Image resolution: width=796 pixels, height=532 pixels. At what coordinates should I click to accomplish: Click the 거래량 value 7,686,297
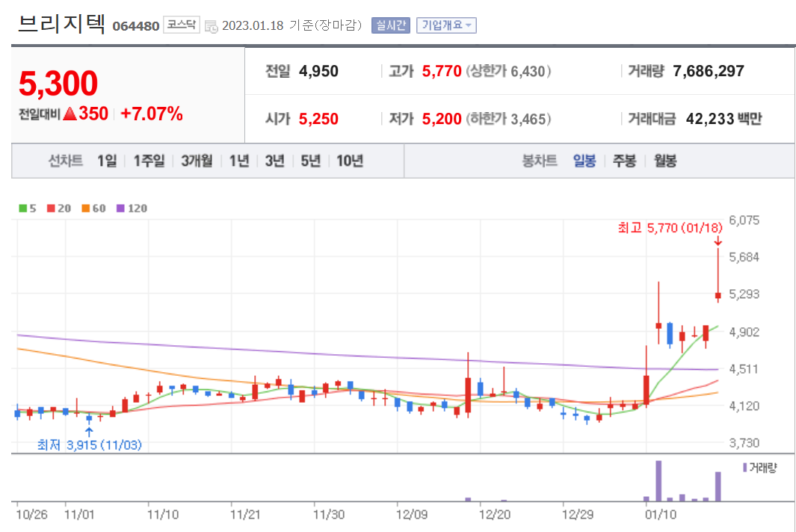(x=709, y=71)
